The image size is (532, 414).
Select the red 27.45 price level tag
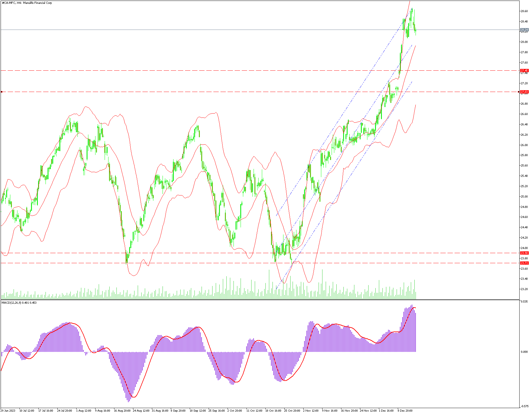(x=524, y=71)
